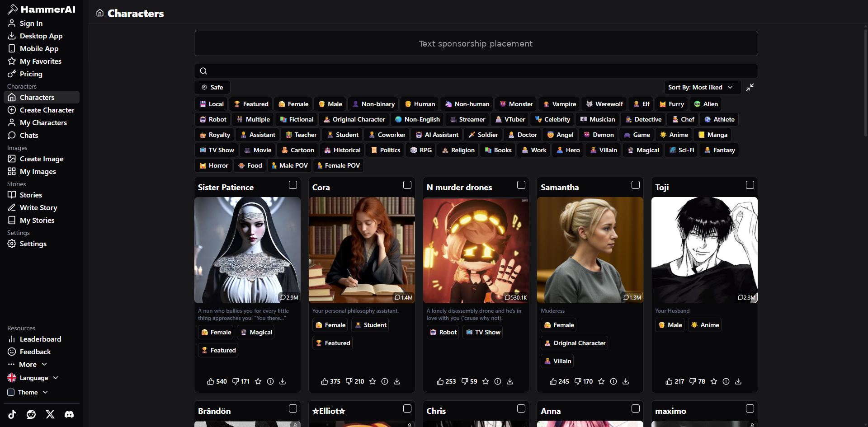Viewport: 868px width, 427px height.
Task: Click Sign In link
Action: [x=42, y=23]
